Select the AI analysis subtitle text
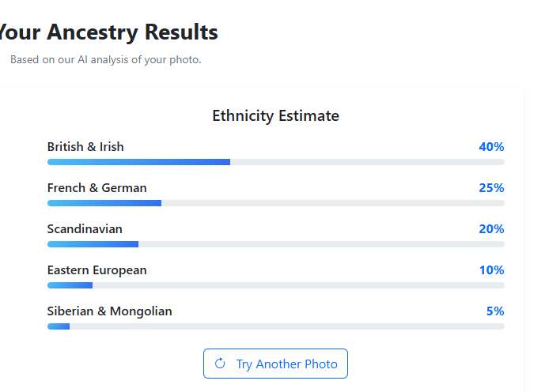545x392 pixels. coord(105,59)
